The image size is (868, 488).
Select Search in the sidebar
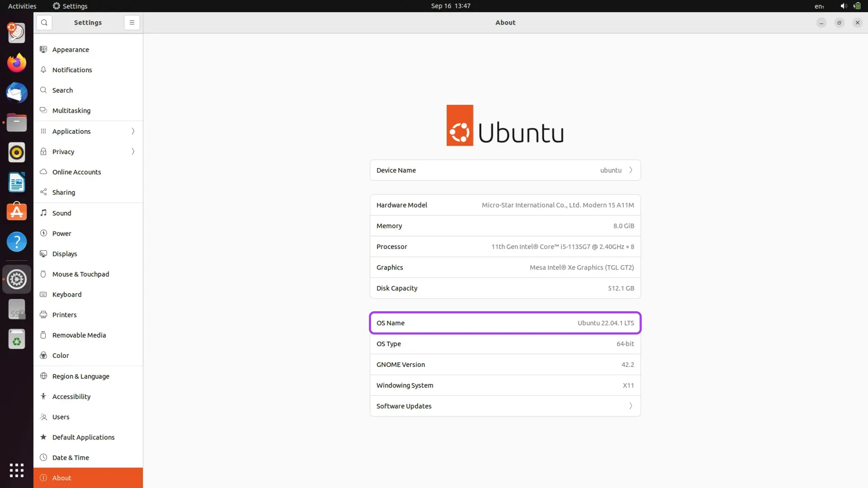click(88, 90)
